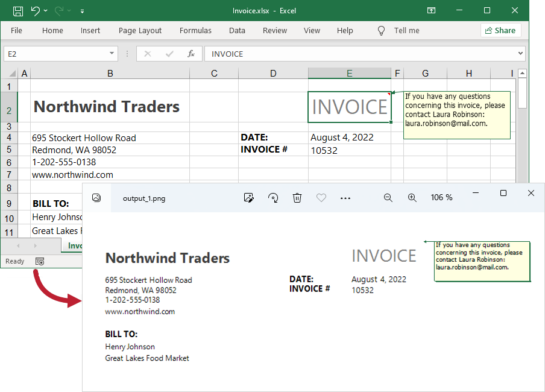This screenshot has height=392, width=545.
Task: Favorite the photo with heart icon
Action: [x=321, y=198]
